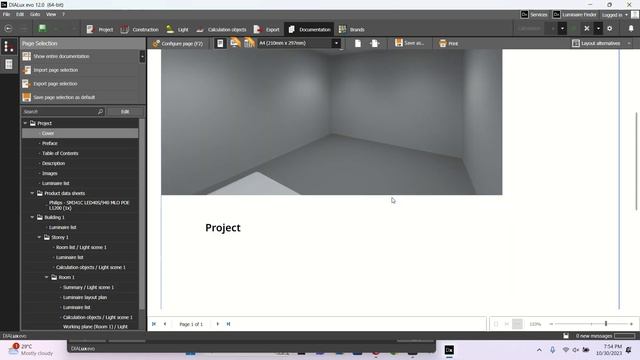Image resolution: width=640 pixels, height=360 pixels.
Task: Click the Print button
Action: pos(448,43)
